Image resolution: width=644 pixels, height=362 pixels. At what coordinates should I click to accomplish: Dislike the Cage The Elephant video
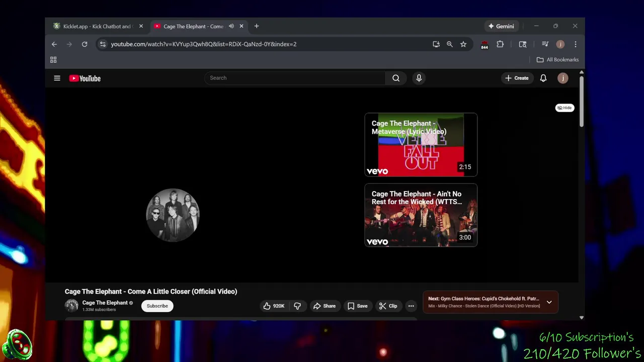297,306
